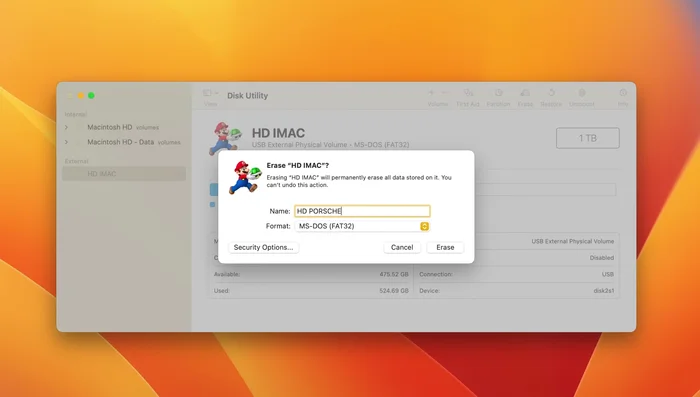Select HD IMAC external disk in sidebar

[x=124, y=174]
